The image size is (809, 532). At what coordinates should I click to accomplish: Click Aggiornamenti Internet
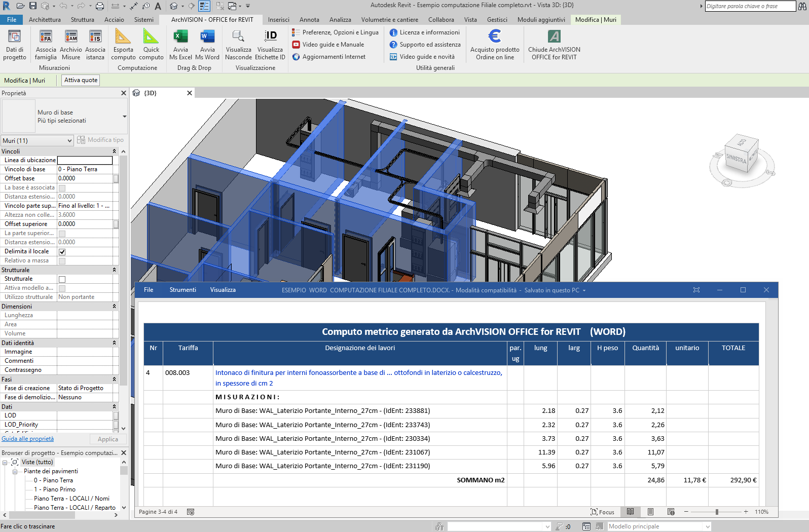point(329,57)
